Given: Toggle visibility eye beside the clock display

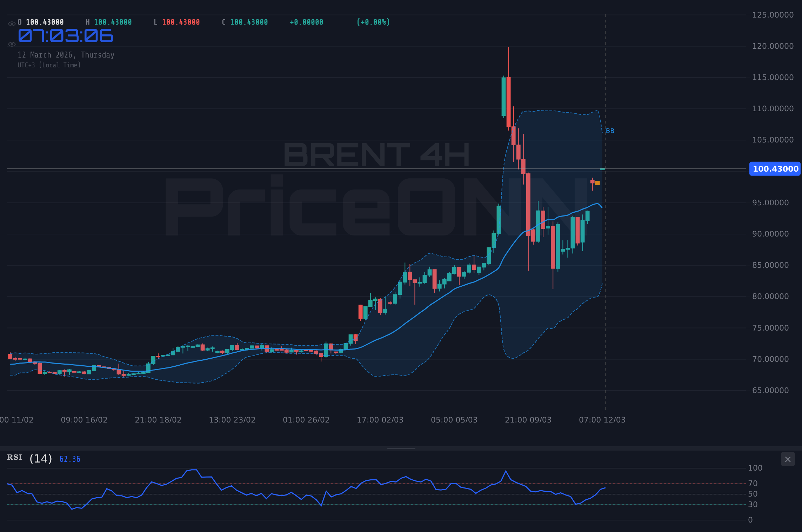Looking at the screenshot, I should (12, 44).
